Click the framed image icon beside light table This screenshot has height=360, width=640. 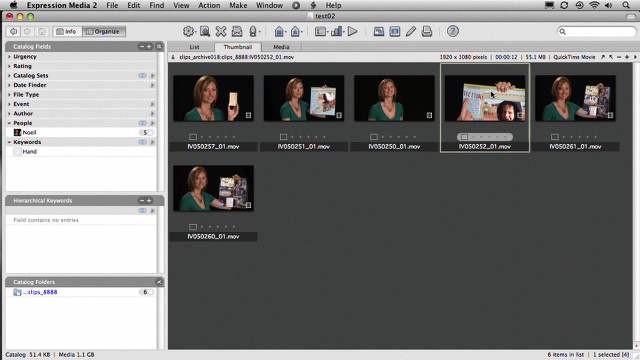coord(395,31)
